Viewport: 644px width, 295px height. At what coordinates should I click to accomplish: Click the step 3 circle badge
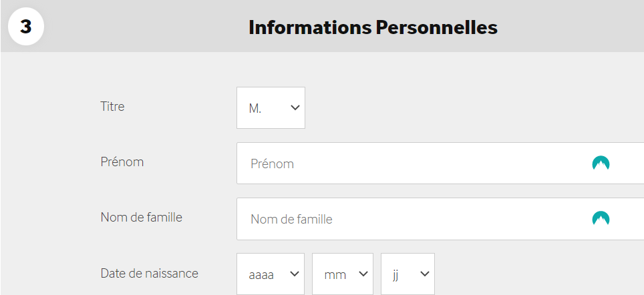point(26,27)
